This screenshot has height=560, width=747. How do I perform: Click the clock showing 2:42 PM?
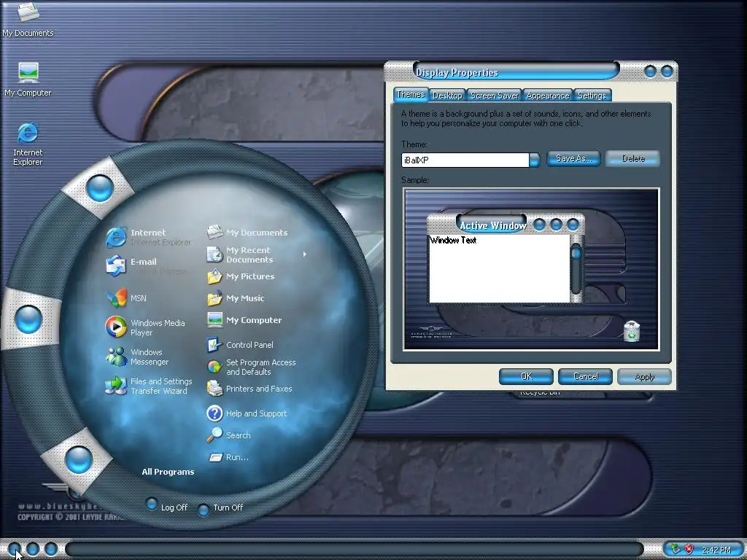coord(716,550)
